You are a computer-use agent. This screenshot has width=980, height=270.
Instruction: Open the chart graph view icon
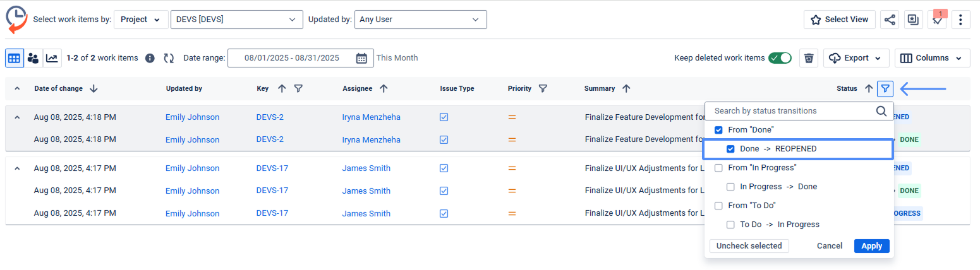(x=52, y=58)
